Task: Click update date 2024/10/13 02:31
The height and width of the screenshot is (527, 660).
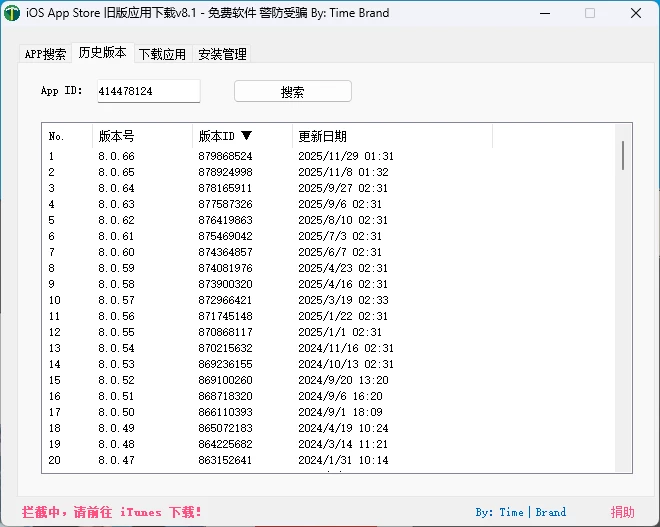Action: coord(346,364)
